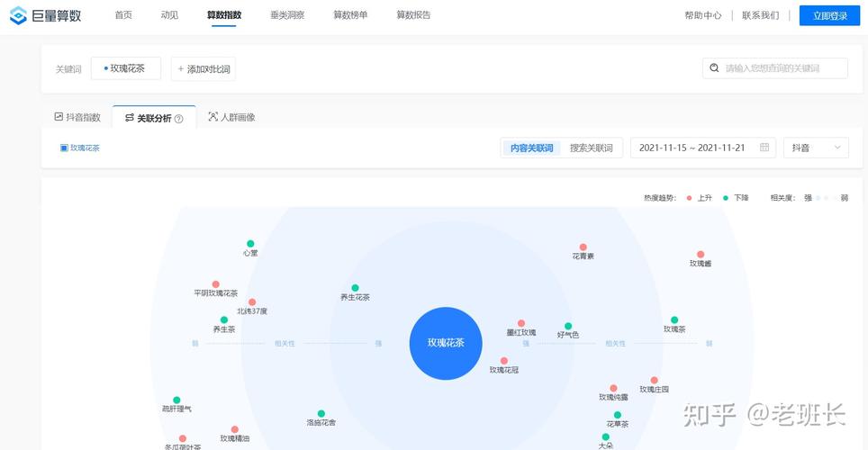Click the 花青素 red node
The image size is (868, 450).
[x=583, y=247]
